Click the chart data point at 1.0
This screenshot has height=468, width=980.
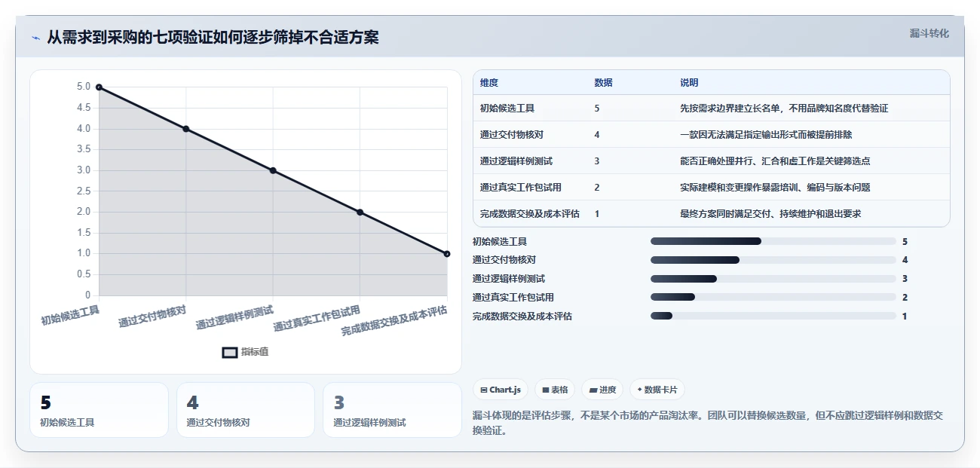[447, 254]
